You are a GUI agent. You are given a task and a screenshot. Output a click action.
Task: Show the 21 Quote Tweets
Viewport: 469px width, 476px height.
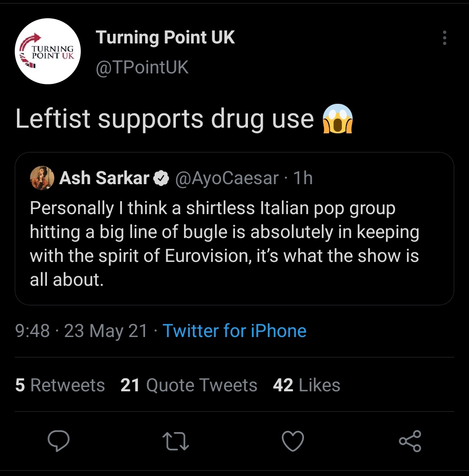pos(189,385)
